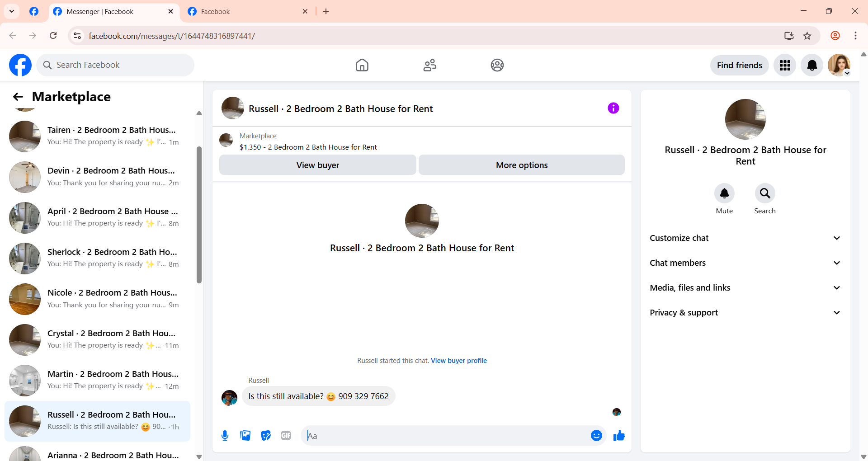Expand Customize chat section
Screen dimensions: 868x461
(x=745, y=238)
